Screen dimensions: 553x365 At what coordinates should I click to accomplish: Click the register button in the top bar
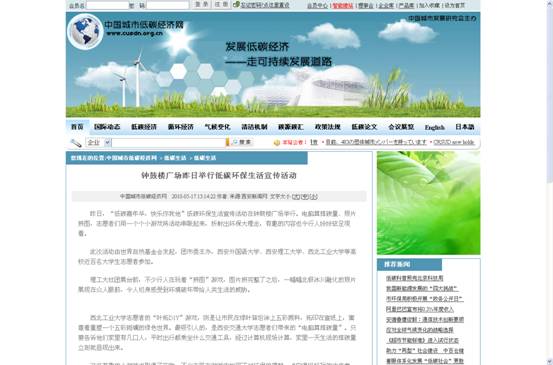[221, 5]
